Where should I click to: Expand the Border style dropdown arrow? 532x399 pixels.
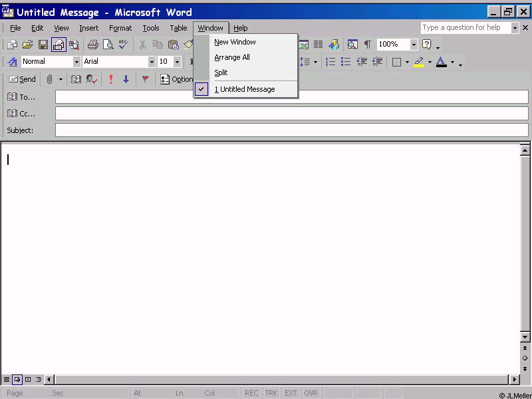407,62
